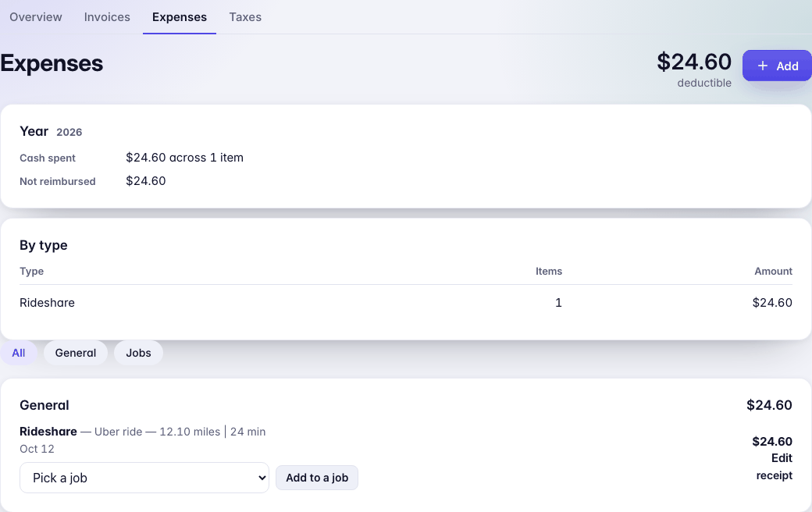812x512 pixels.
Task: Click the Cash spent value text
Action: coord(184,158)
